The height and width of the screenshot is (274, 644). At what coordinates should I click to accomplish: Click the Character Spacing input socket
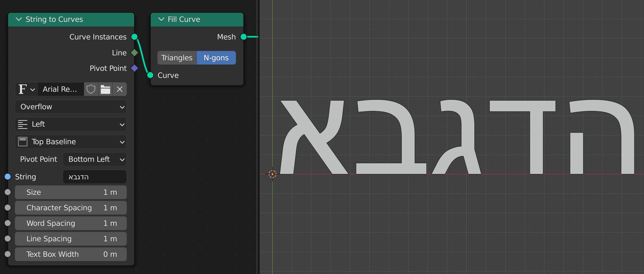8,207
